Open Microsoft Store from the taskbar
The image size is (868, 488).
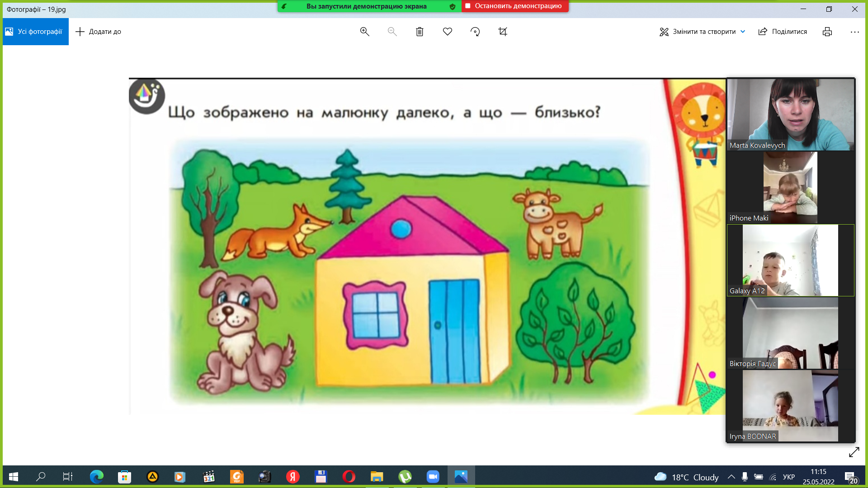pyautogui.click(x=124, y=476)
